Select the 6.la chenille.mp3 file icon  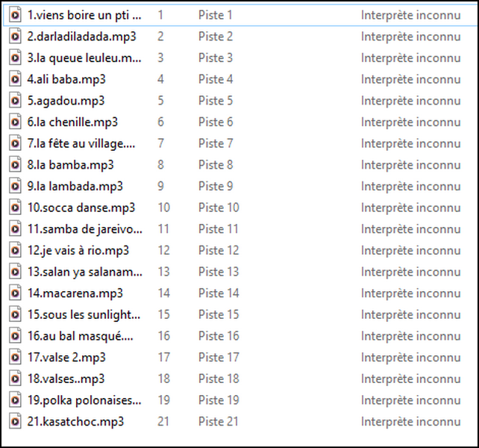coord(15,122)
